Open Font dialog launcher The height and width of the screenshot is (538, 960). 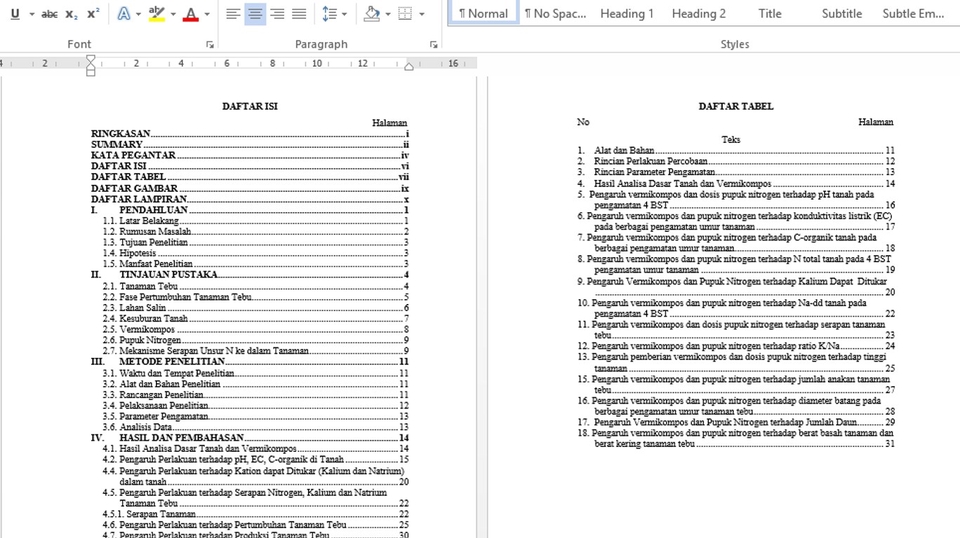click(210, 45)
